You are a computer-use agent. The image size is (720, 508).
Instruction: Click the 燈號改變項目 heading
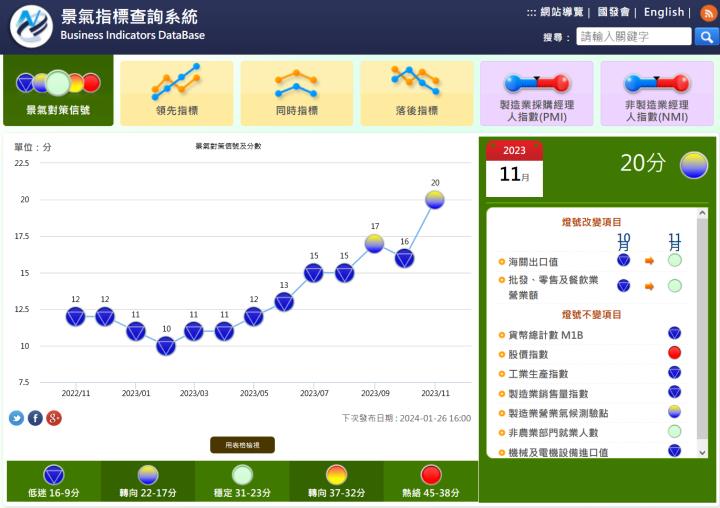[x=591, y=222]
